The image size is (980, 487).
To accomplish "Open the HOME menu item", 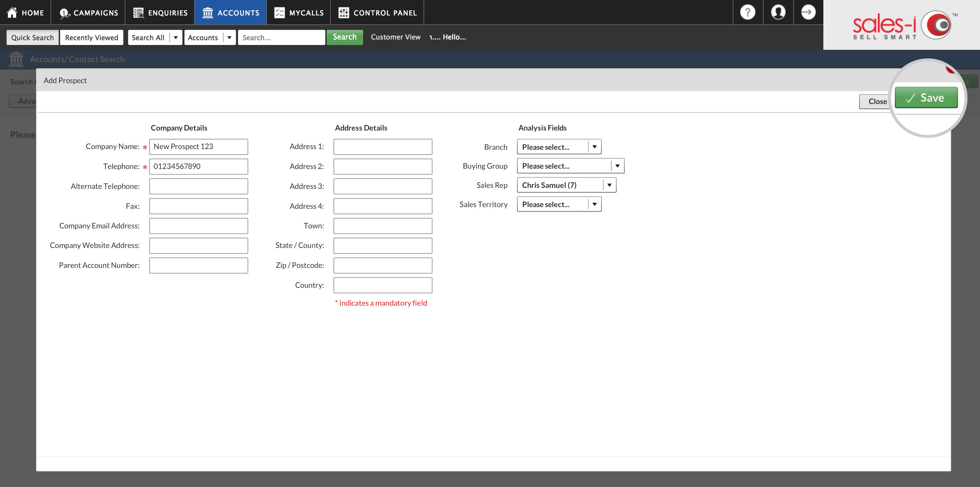I will [x=25, y=13].
